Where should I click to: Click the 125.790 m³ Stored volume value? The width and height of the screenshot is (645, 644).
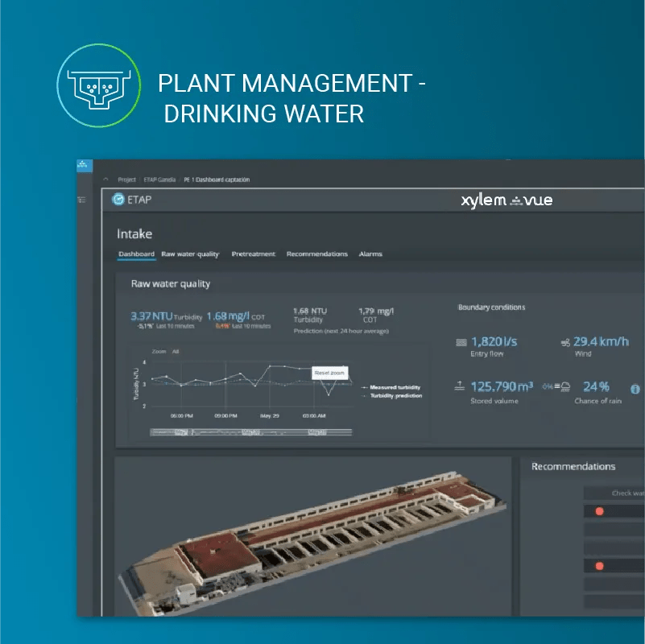[x=502, y=386]
